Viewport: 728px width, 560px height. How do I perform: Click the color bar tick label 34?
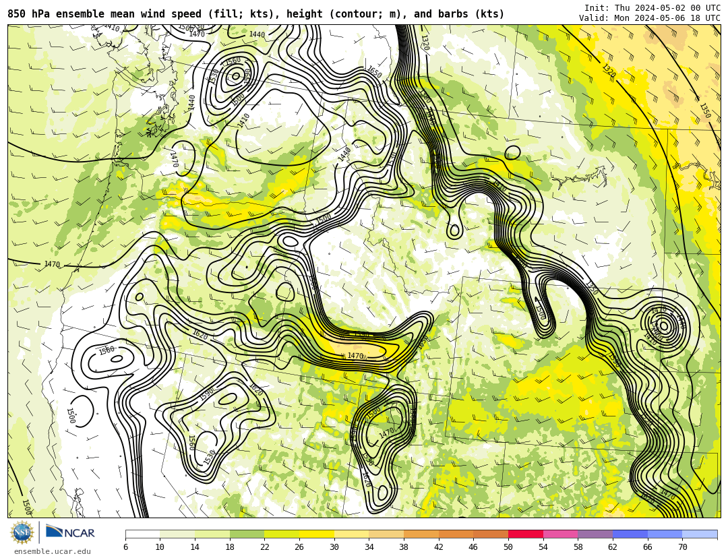(369, 547)
